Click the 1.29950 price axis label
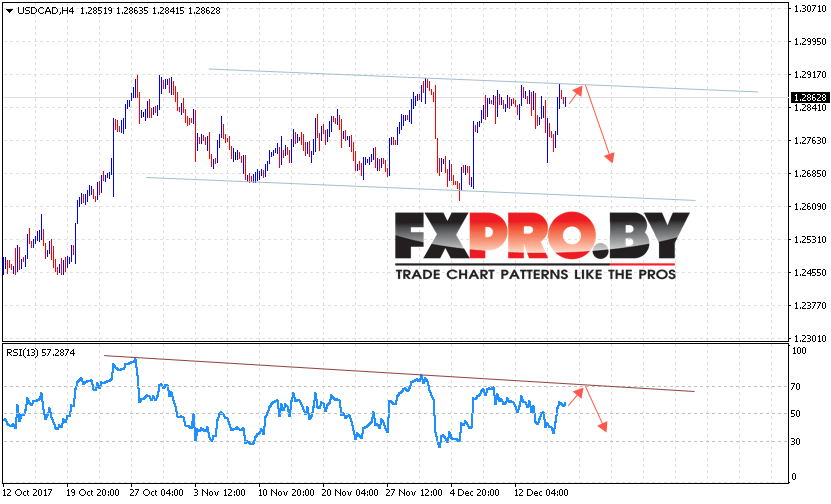 click(x=810, y=41)
